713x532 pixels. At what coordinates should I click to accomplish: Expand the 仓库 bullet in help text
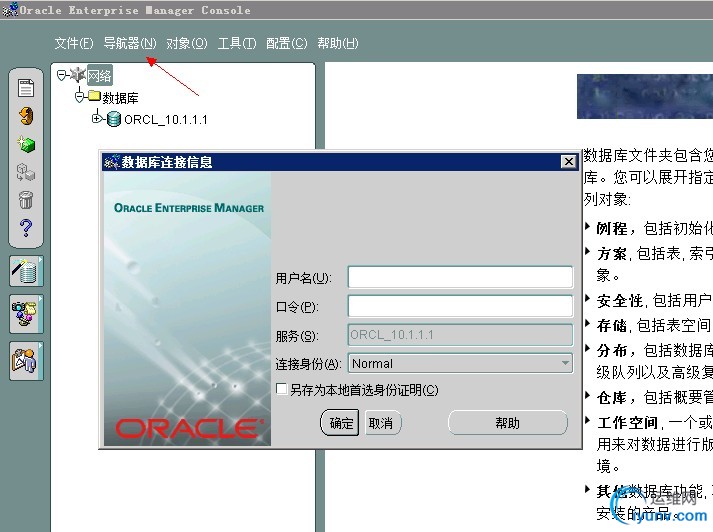click(587, 396)
